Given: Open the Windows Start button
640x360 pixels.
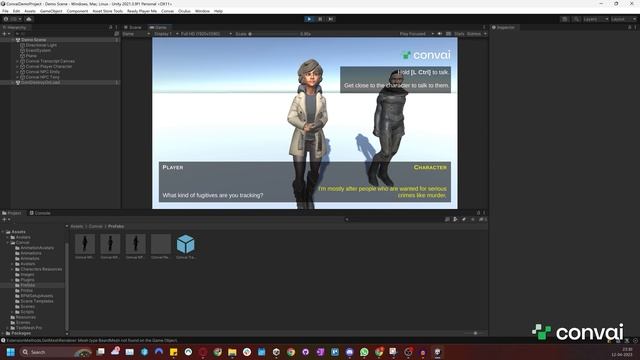Looking at the screenshot, I should click(x=11, y=352).
